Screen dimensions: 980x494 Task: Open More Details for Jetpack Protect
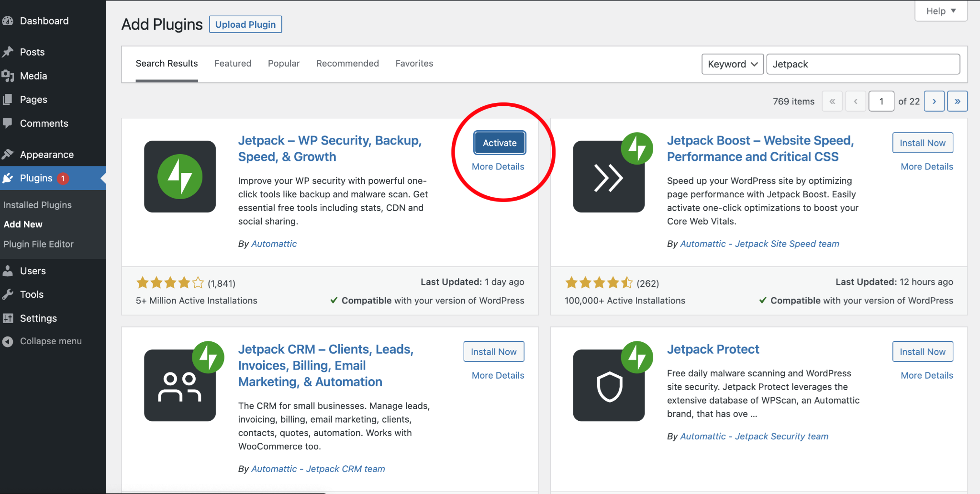tap(926, 375)
